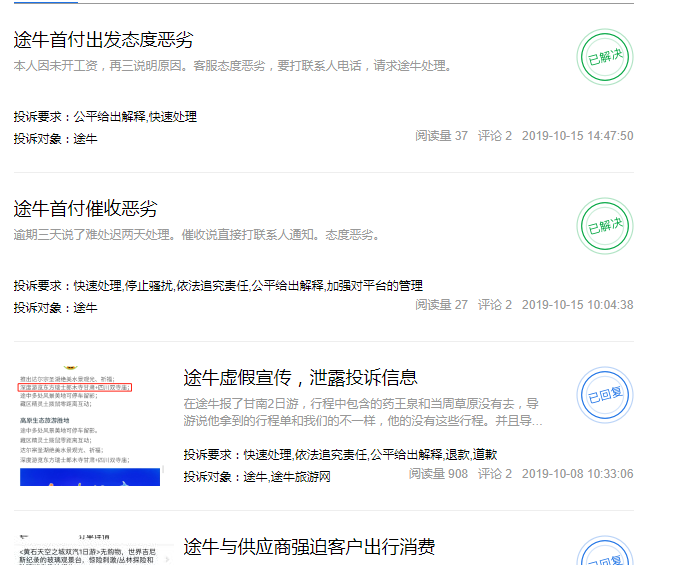The image size is (686, 565).
Task: Click 投诉要求 line 公平给出解释,快速处理
Action: pyautogui.click(x=105, y=117)
